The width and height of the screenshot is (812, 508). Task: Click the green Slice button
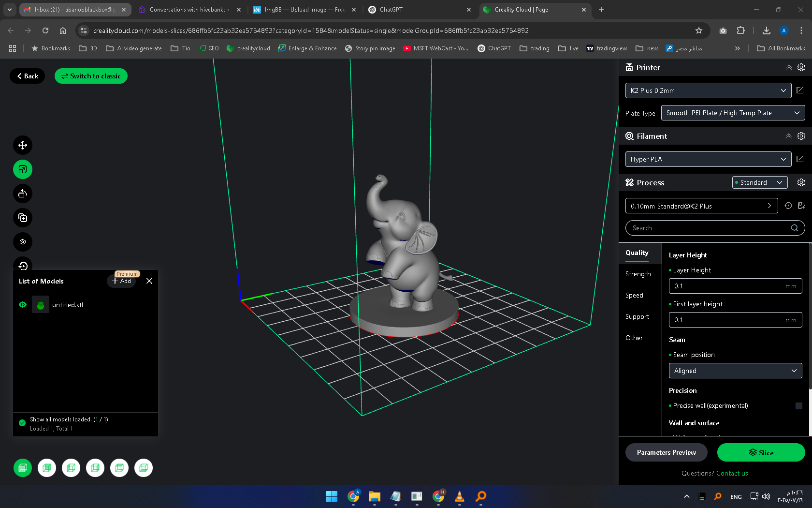coord(761,452)
